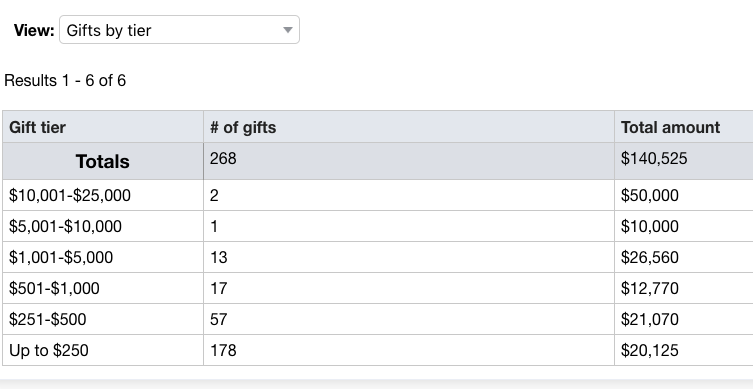Select the $251-$500 tier row
This screenshot has width=753, height=389.
coord(377,319)
